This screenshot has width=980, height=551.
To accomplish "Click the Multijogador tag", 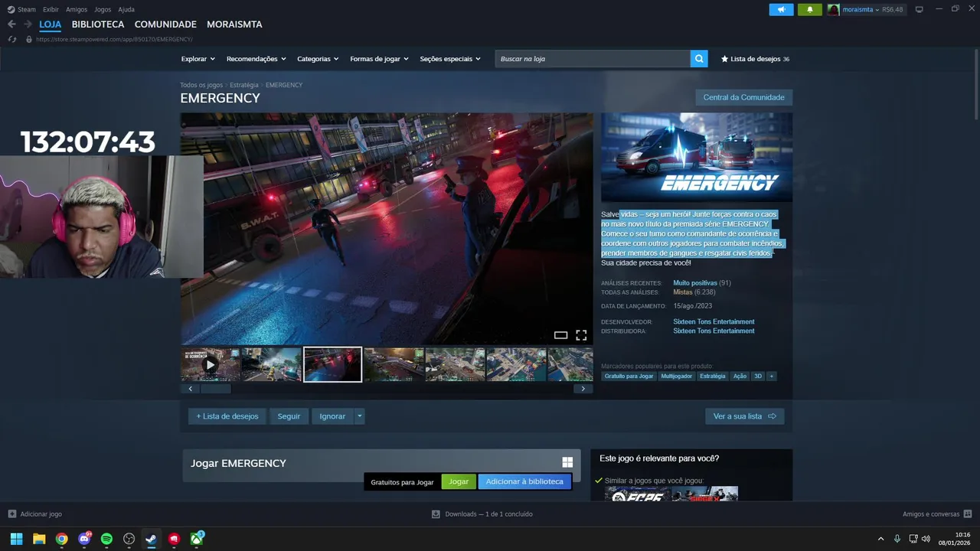I will [x=677, y=377].
